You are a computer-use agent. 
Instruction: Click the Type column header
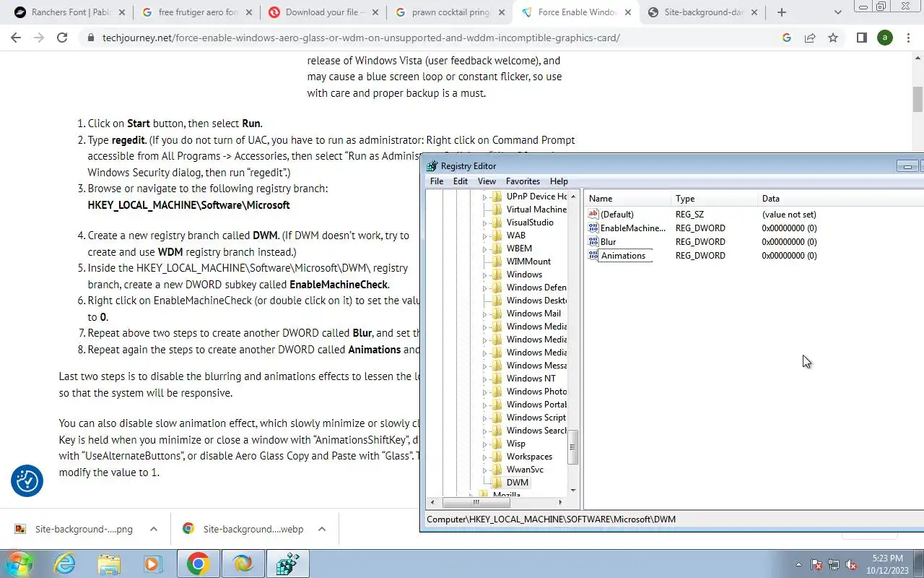pyautogui.click(x=715, y=199)
